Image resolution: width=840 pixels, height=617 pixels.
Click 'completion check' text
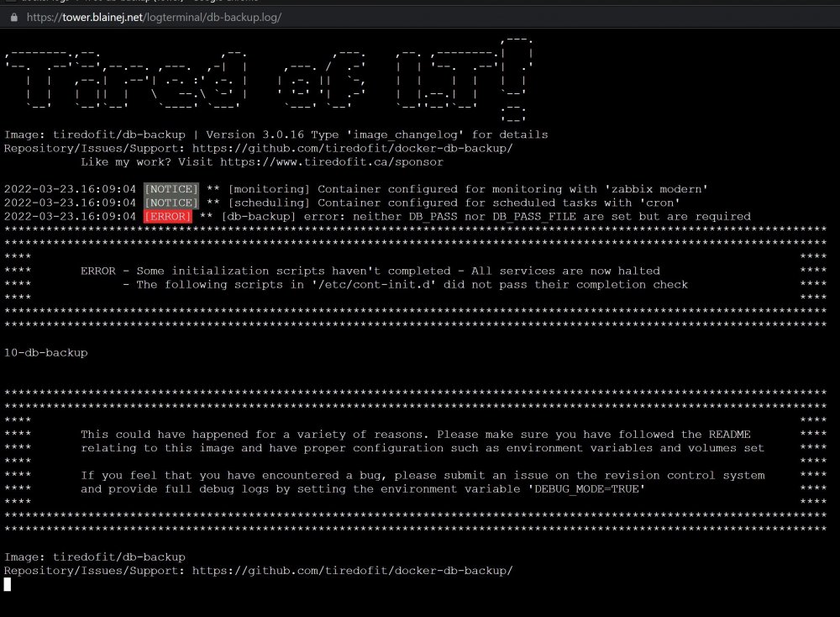(633, 285)
